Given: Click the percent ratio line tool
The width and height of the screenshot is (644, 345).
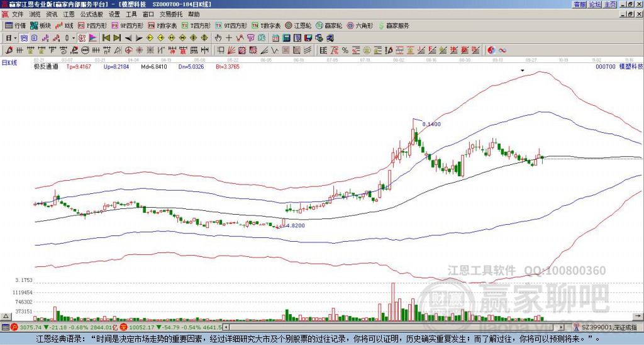Looking at the screenshot, I should pos(345,50).
